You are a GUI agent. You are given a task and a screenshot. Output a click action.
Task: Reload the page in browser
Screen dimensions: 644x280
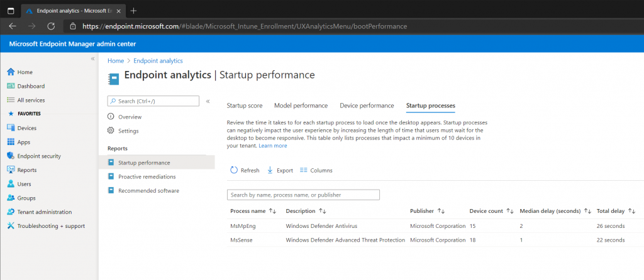pos(51,26)
